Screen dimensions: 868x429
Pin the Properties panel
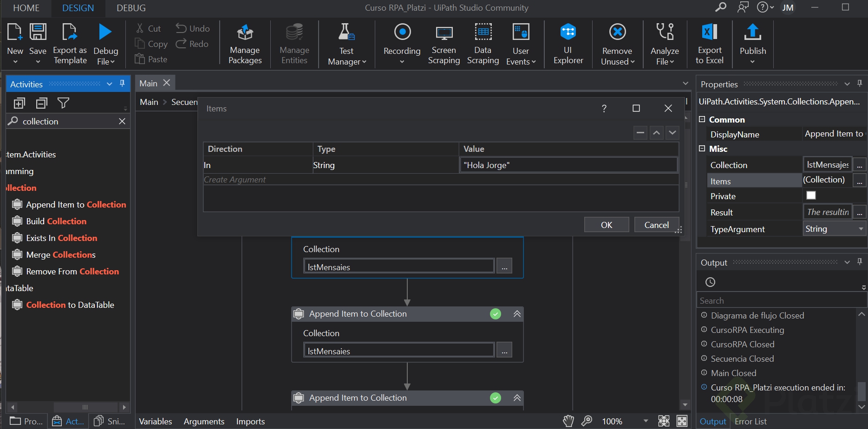(860, 84)
